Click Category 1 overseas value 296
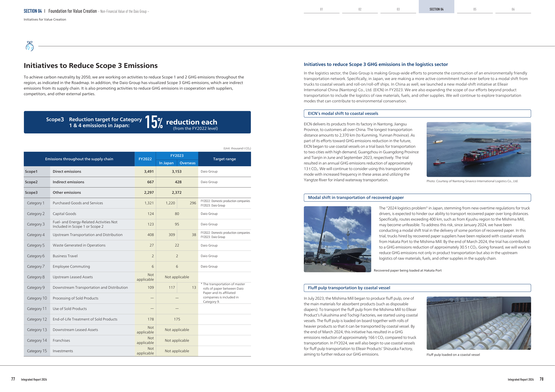Screen dimensions: 555x392 tap(193, 203)
